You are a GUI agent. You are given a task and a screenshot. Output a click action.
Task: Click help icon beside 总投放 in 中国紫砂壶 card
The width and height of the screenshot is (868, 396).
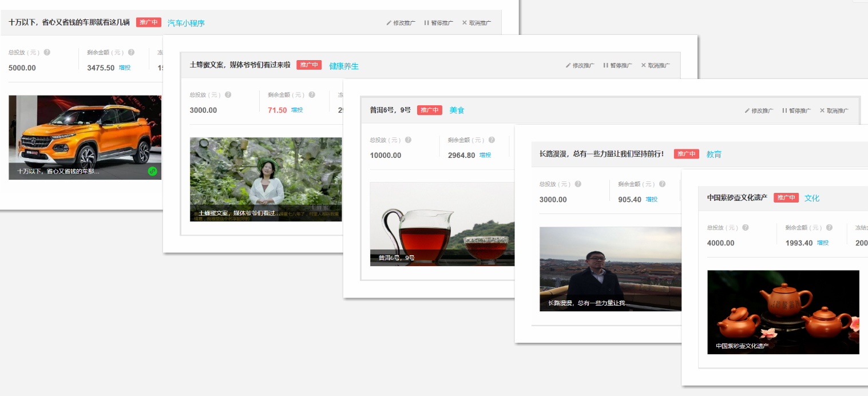[746, 228]
